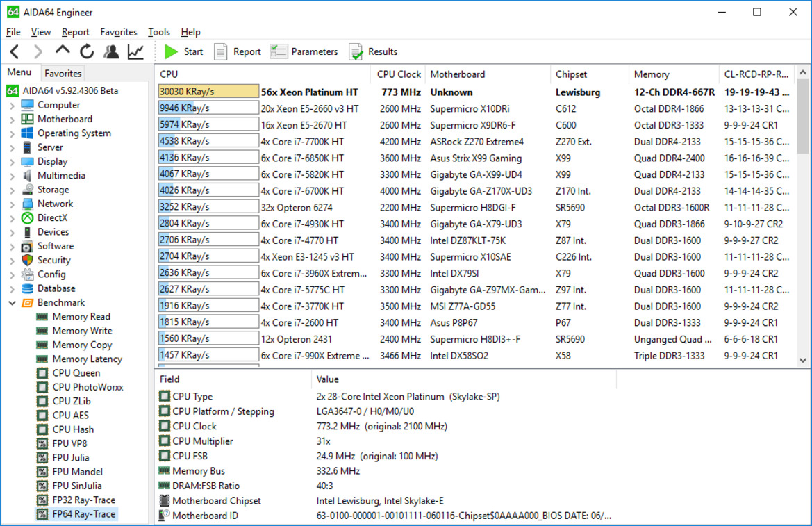Open the Favorites menu
The height and width of the screenshot is (526, 812).
119,32
